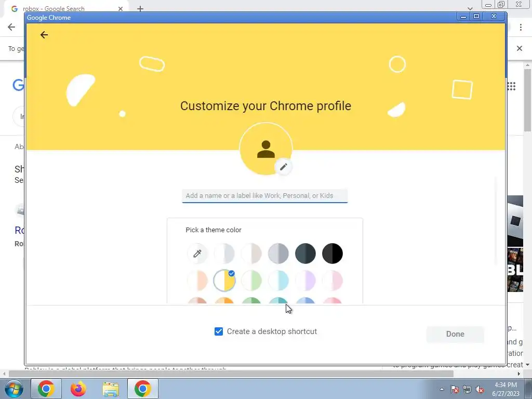
Task: Open first Chrome icon in taskbar
Action: click(x=46, y=389)
